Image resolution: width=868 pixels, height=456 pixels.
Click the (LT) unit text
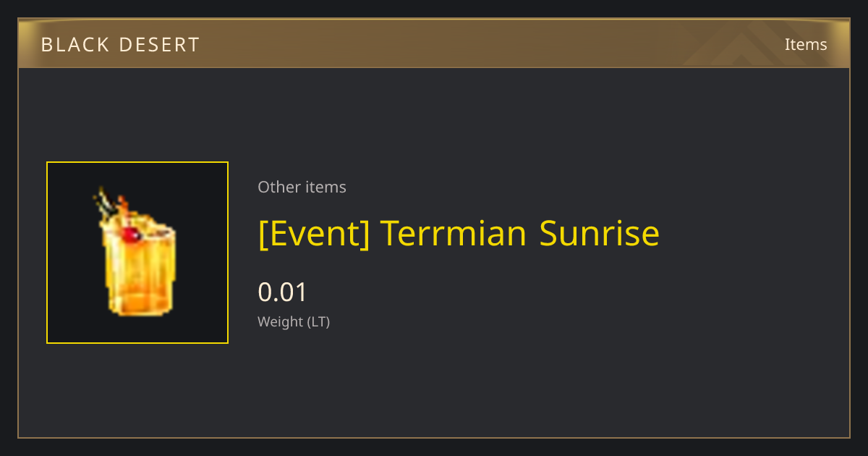coord(319,321)
